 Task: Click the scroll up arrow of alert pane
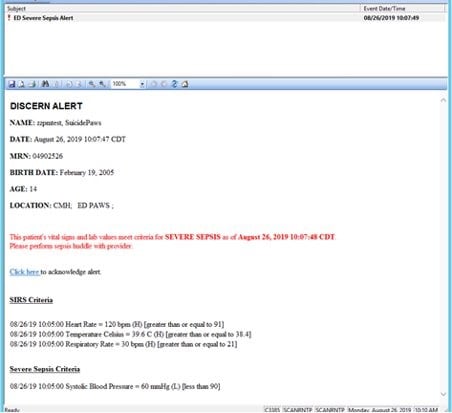[443, 100]
